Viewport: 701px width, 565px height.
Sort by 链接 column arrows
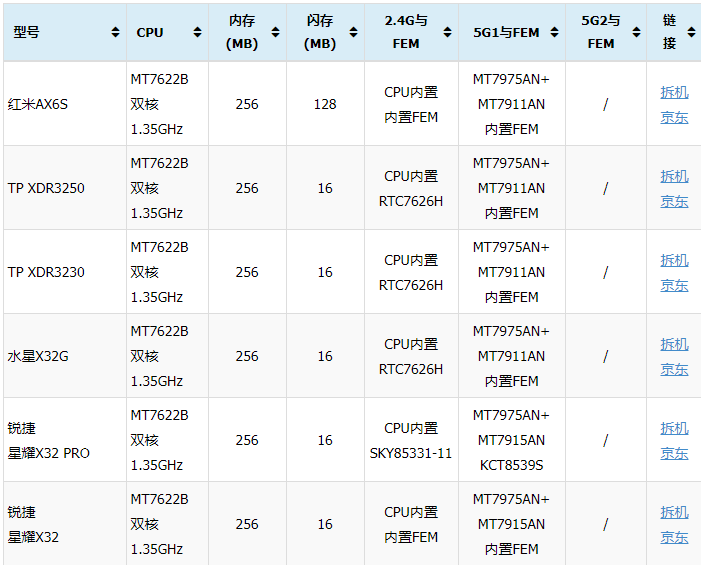(691, 32)
